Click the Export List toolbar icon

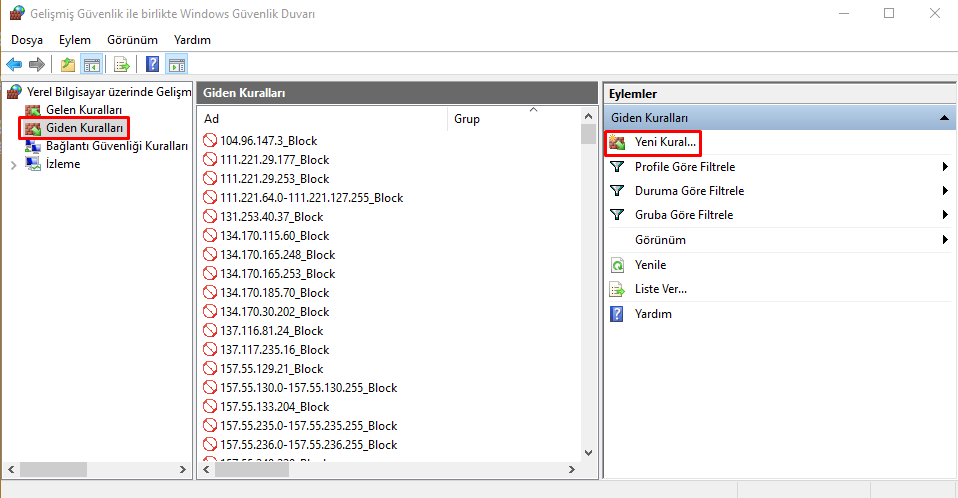122,65
